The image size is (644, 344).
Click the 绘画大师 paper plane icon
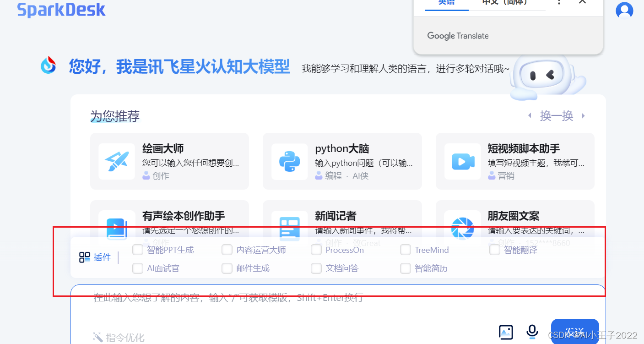117,161
